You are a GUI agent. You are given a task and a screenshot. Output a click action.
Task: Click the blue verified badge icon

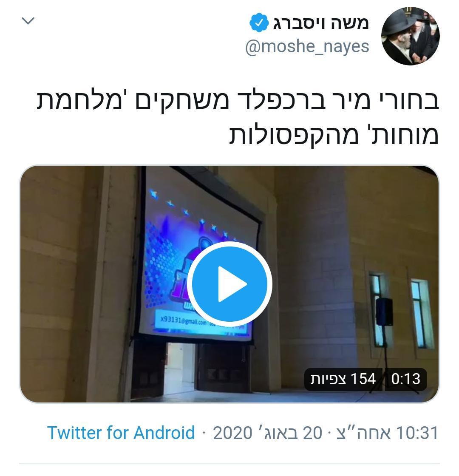[259, 23]
